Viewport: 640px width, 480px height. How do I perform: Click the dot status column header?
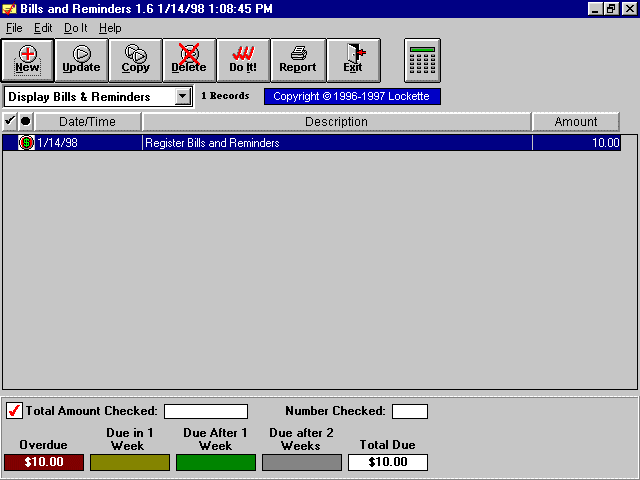coord(26,122)
